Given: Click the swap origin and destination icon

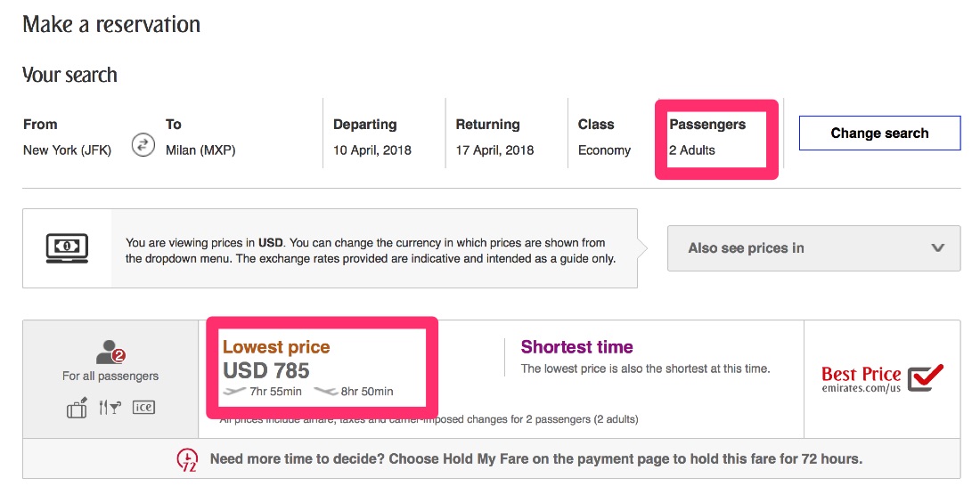Looking at the screenshot, I should pyautogui.click(x=143, y=144).
